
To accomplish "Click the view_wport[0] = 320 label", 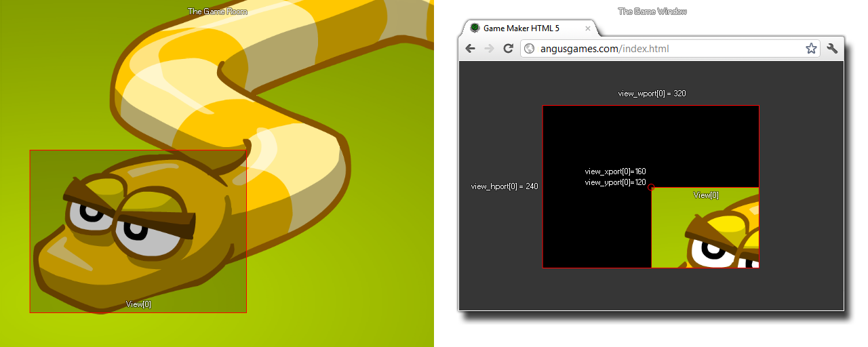I will coord(652,94).
